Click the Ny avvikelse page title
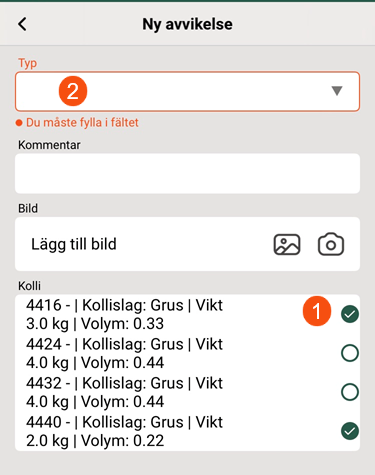Viewport: 375px width, 475px height. [187, 24]
